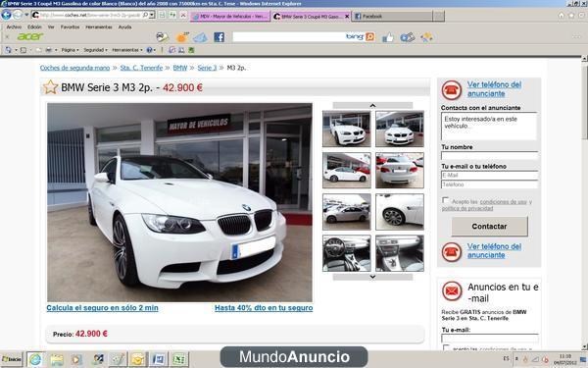Click the search magnifier in address bar
Image resolution: width=588 pixels, height=368 pixels.
(145, 15)
